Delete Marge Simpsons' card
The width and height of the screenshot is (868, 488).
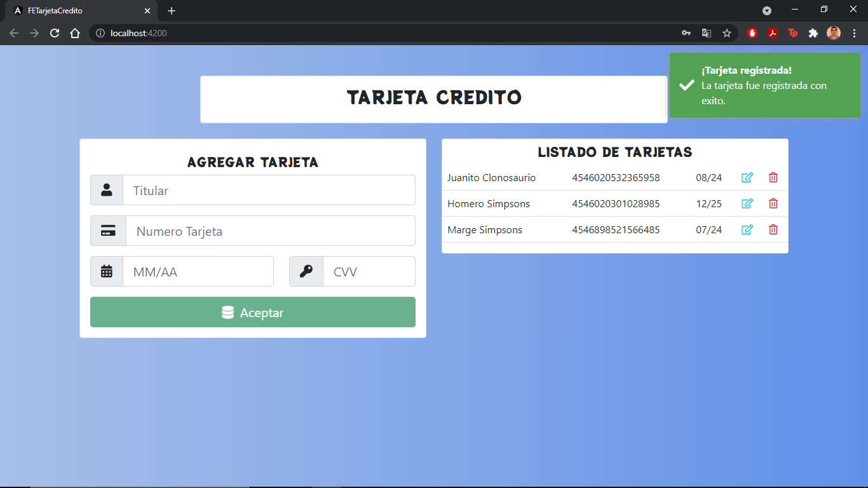(x=773, y=229)
